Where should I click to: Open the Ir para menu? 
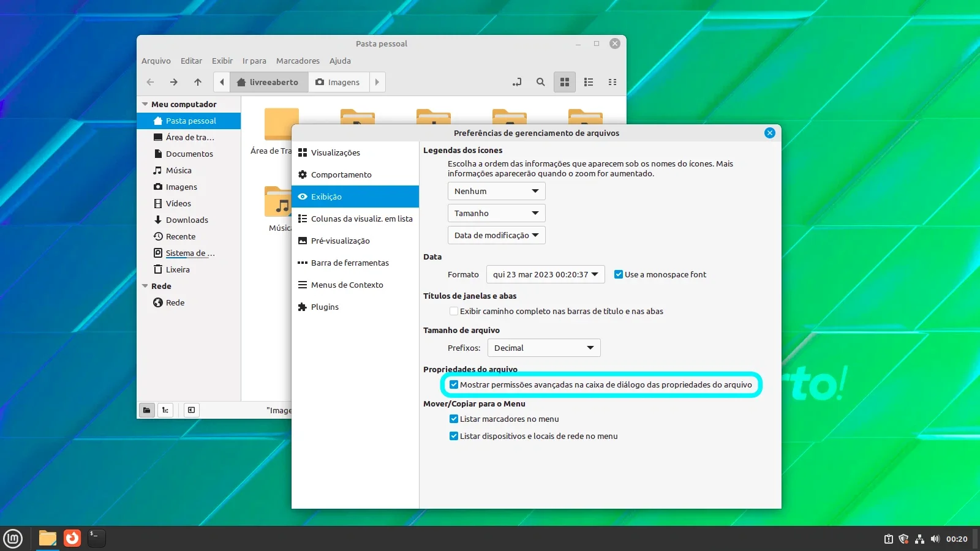[254, 61]
